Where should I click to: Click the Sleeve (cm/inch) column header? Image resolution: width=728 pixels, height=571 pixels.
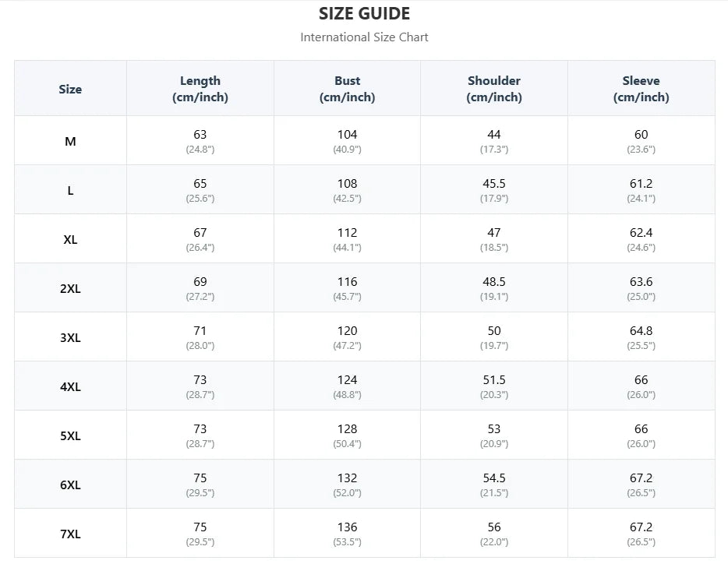pyautogui.click(x=641, y=89)
